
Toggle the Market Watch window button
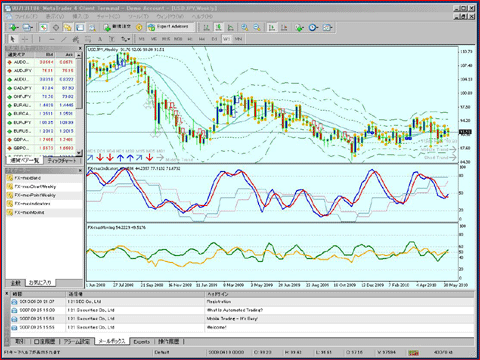point(43,28)
